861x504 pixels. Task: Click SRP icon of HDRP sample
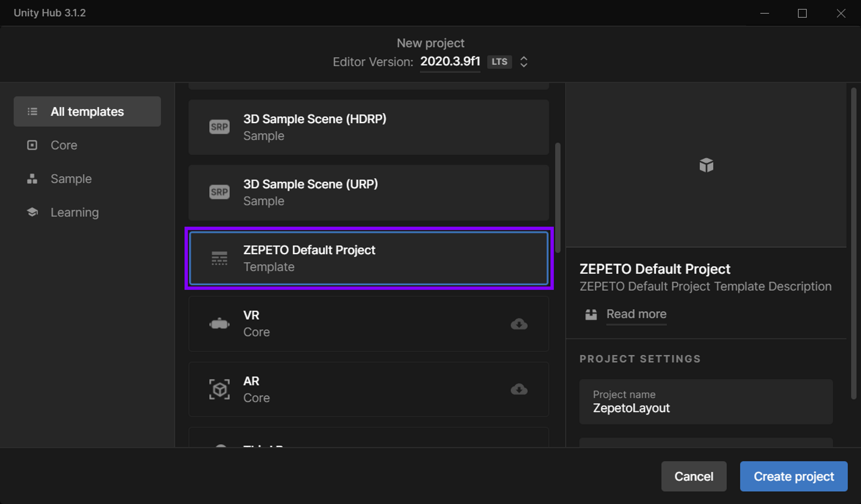(x=219, y=127)
